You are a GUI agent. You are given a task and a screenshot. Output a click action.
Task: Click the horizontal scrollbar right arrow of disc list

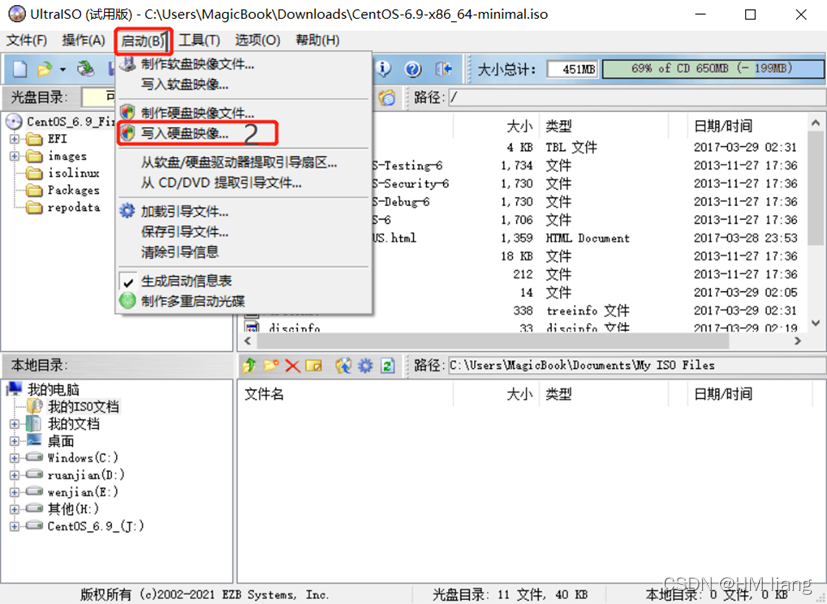[x=797, y=341]
